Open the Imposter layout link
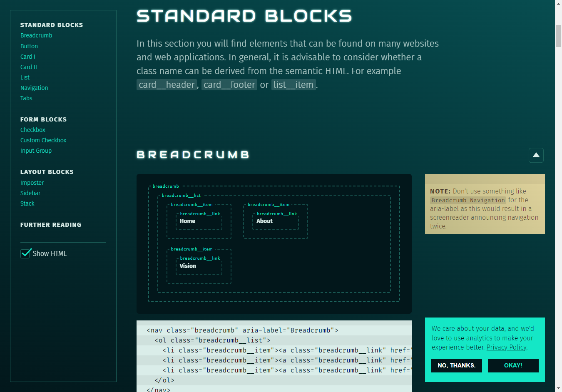 click(32, 183)
